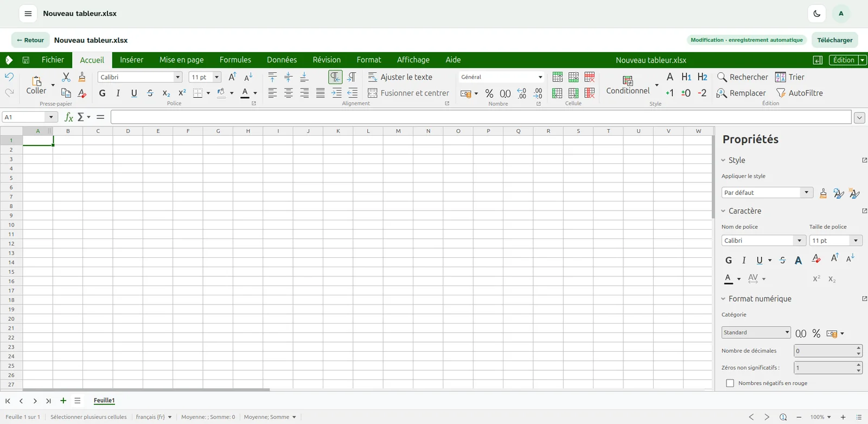Toggle italic I in the ribbon
Viewport: 868px width, 424px height.
click(x=118, y=93)
